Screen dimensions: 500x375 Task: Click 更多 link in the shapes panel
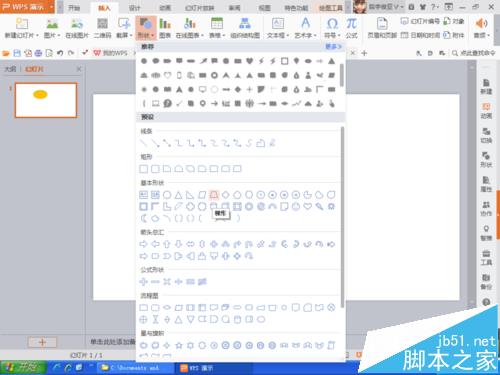point(333,47)
